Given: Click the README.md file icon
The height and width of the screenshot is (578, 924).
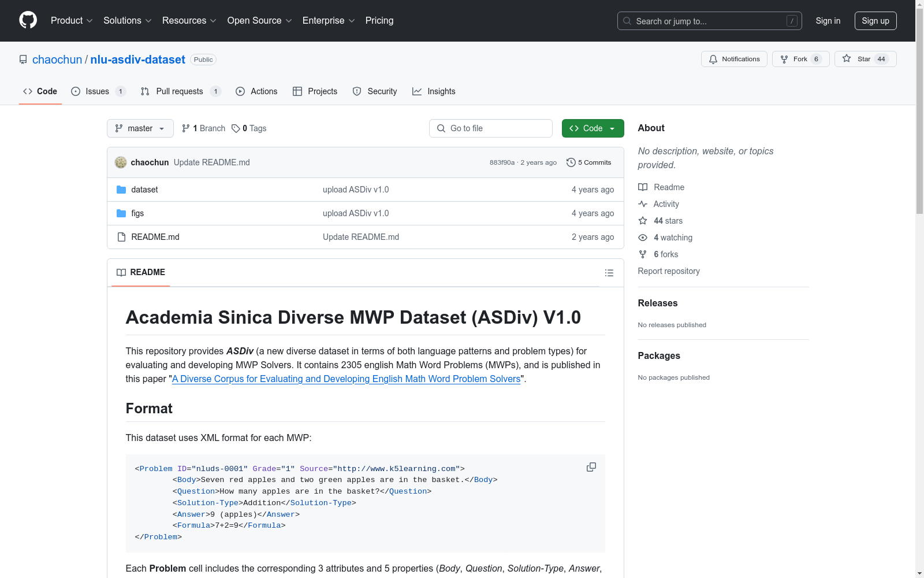Looking at the screenshot, I should point(121,237).
